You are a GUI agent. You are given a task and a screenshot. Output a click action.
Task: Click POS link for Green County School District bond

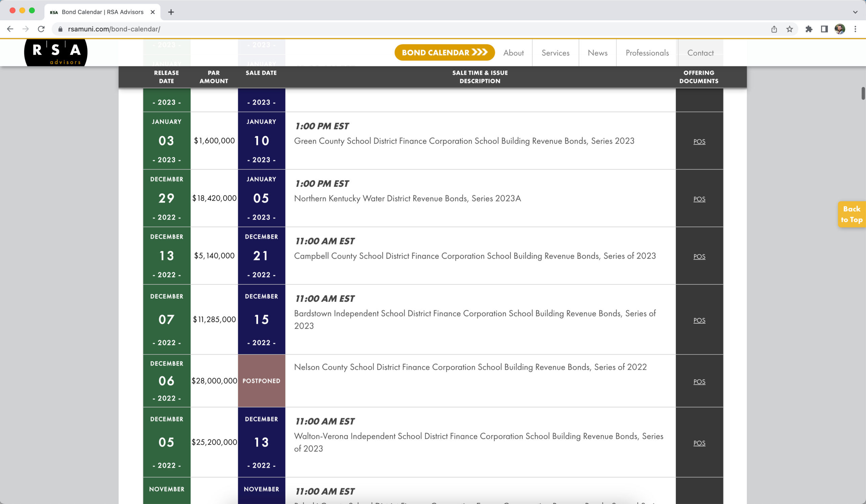point(699,141)
